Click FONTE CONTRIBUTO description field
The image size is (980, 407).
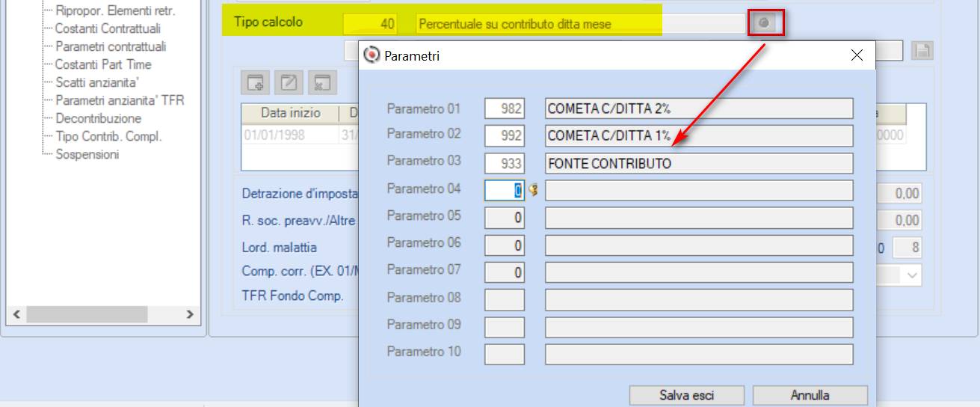699,163
